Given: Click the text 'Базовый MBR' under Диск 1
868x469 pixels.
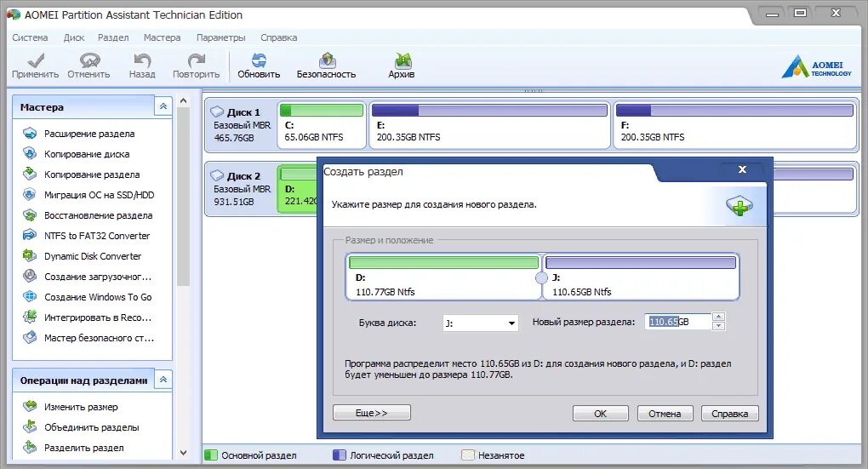Looking at the screenshot, I should [243, 125].
